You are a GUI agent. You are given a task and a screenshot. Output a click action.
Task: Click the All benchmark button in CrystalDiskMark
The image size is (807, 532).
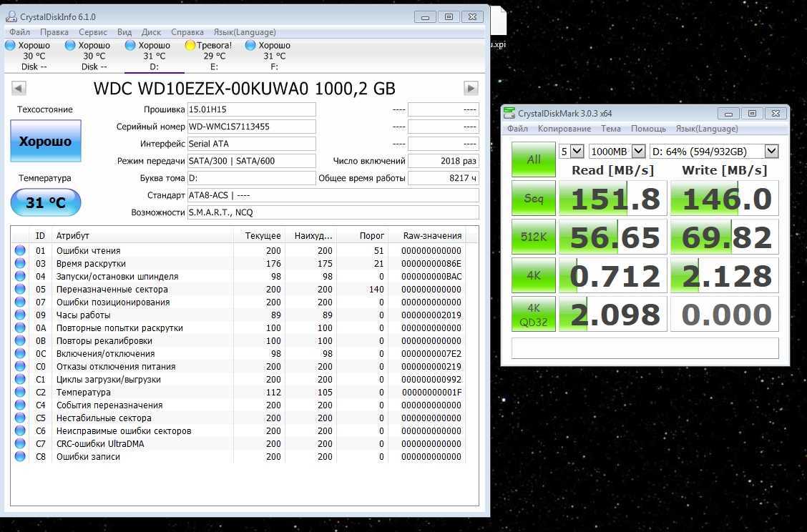534,159
